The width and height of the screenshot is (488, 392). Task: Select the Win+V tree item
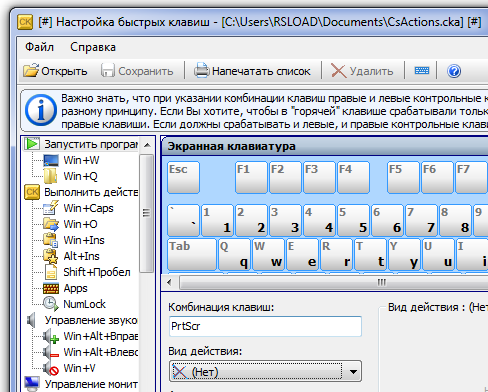pyautogui.click(x=79, y=368)
